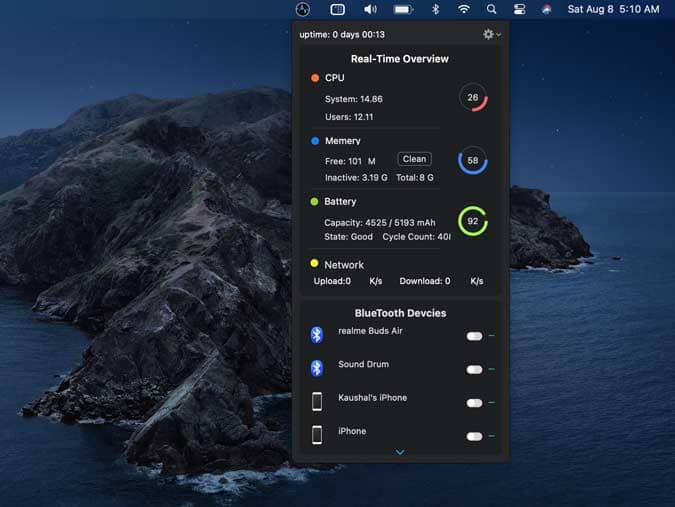Click the Free: 101 M value
The width and height of the screenshot is (675, 507).
pos(350,161)
